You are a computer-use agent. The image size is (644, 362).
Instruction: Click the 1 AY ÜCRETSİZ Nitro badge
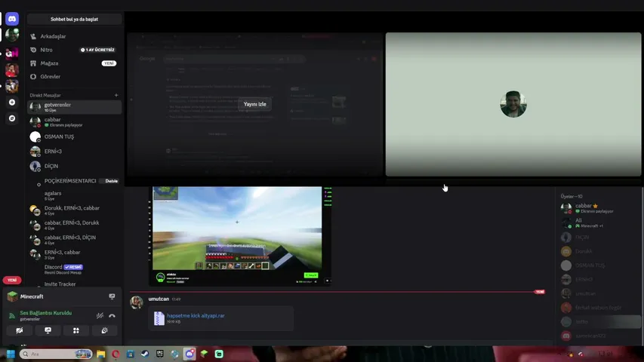pos(97,50)
